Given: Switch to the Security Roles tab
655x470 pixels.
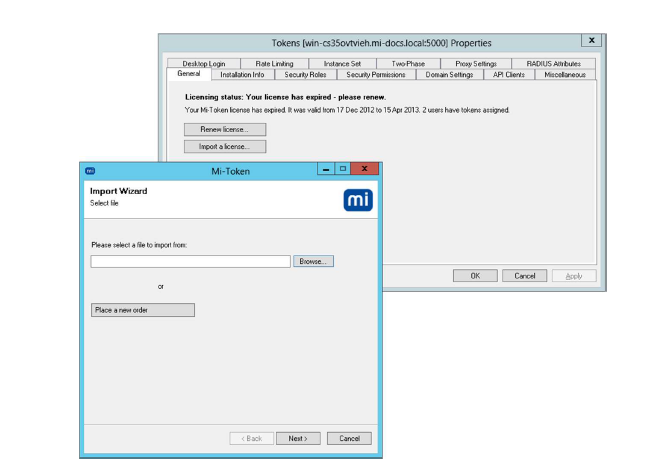Looking at the screenshot, I should pos(305,74).
